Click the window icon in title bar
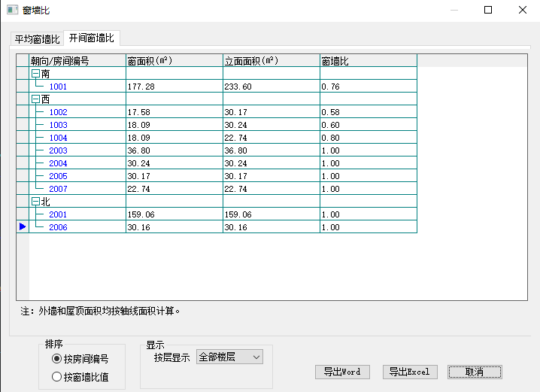The image size is (540, 392). coord(12,11)
